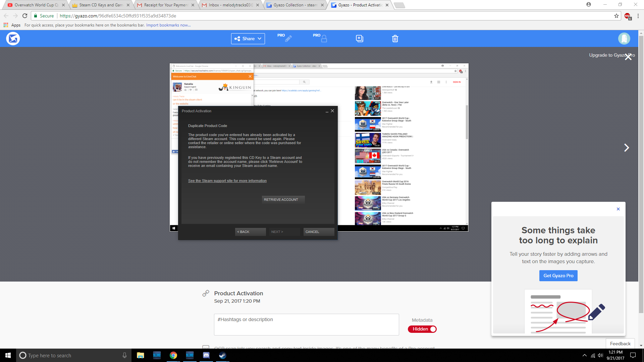Open Discord from the taskbar
This screenshot has width=644, height=362.
point(206,355)
